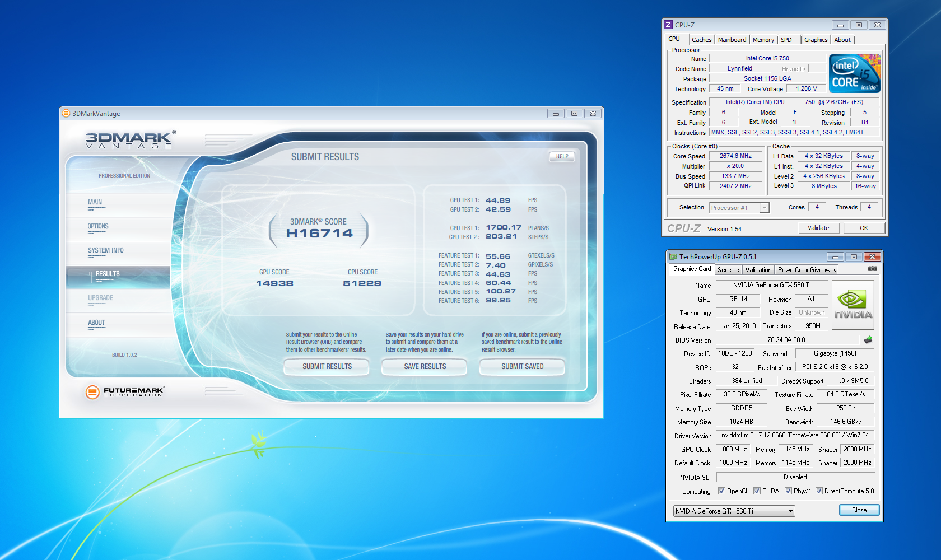Image resolution: width=941 pixels, height=560 pixels.
Task: Switch to the Mainboard tab in CPU-Z
Action: [x=732, y=40]
